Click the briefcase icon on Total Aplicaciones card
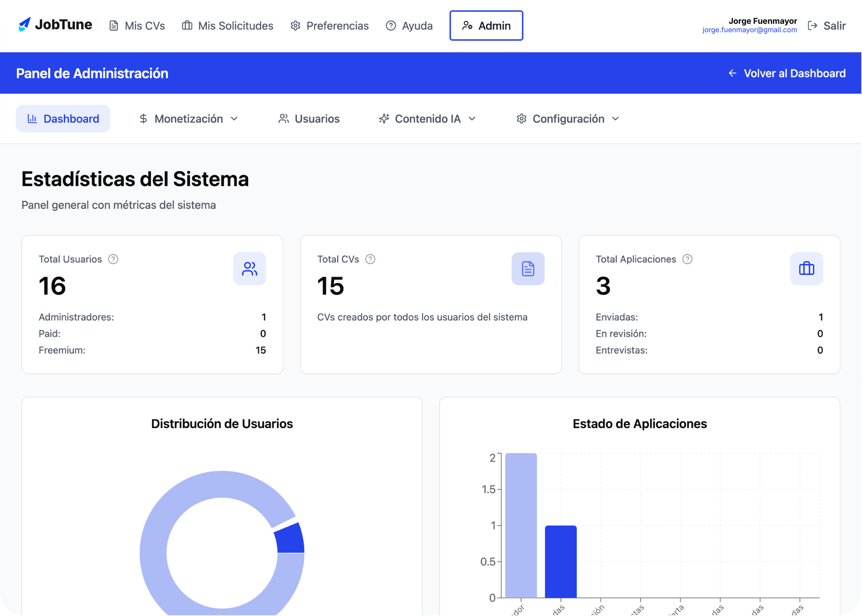The height and width of the screenshot is (616, 862). [806, 269]
